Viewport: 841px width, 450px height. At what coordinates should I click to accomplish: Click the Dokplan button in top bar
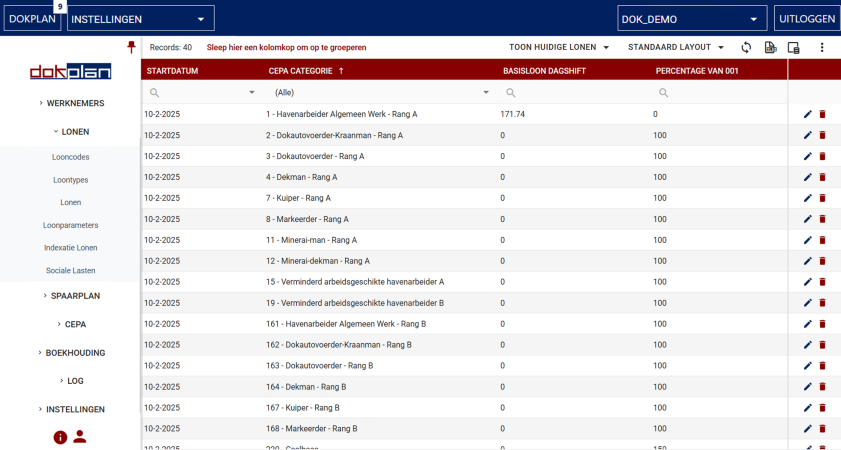(x=32, y=18)
